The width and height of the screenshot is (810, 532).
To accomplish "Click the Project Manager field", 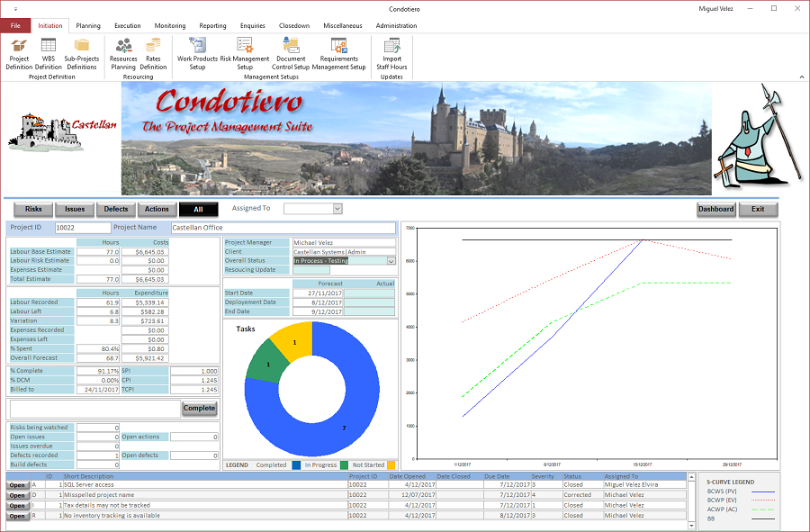I will click(x=344, y=242).
